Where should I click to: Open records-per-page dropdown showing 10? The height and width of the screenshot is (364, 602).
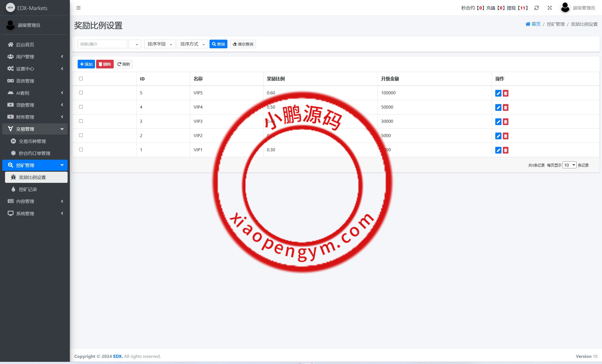coord(569,165)
